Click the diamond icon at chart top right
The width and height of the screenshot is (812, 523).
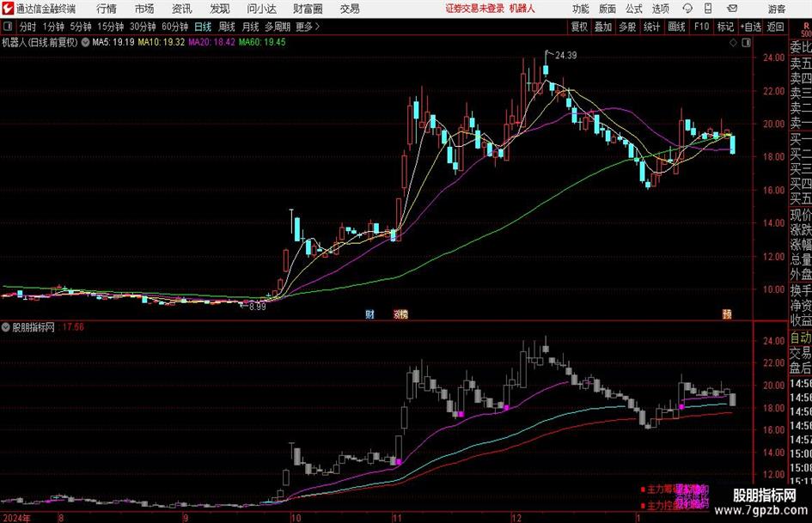coord(733,43)
